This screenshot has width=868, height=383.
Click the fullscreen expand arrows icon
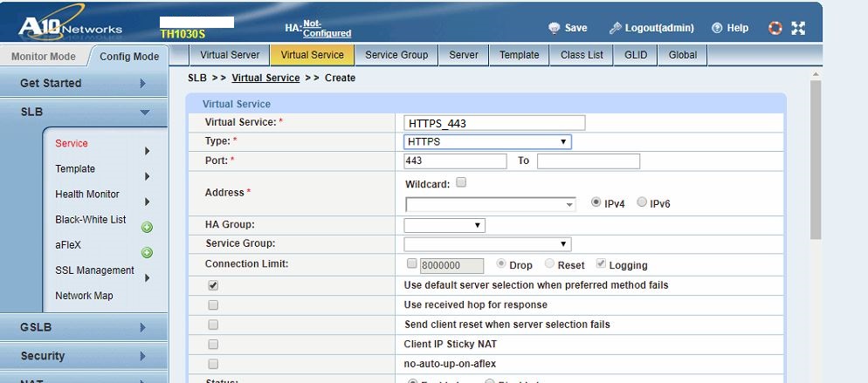(x=798, y=28)
